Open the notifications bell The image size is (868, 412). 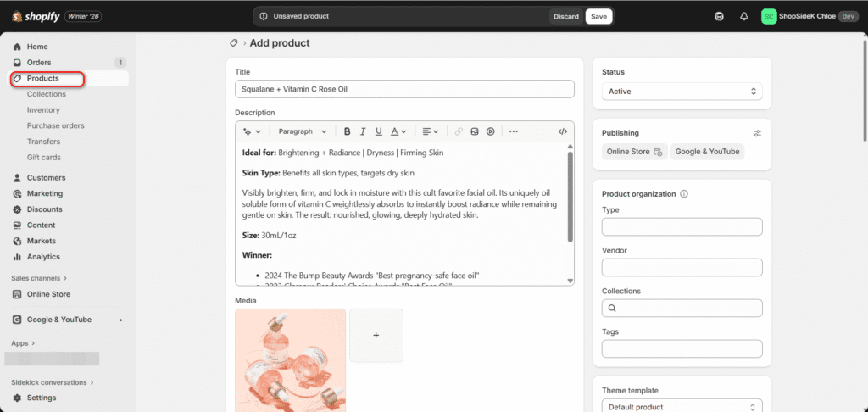[x=744, y=17]
